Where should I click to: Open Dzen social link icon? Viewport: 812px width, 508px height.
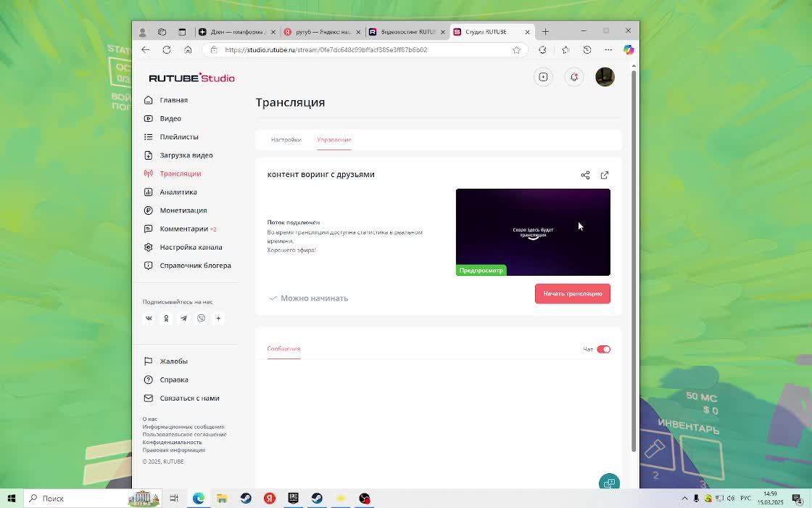coord(218,319)
